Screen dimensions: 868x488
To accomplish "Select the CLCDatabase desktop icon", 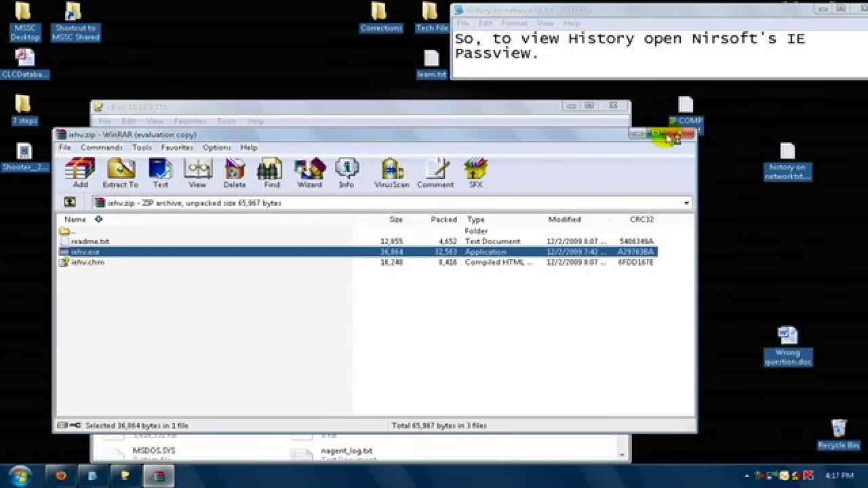I will coord(25,64).
